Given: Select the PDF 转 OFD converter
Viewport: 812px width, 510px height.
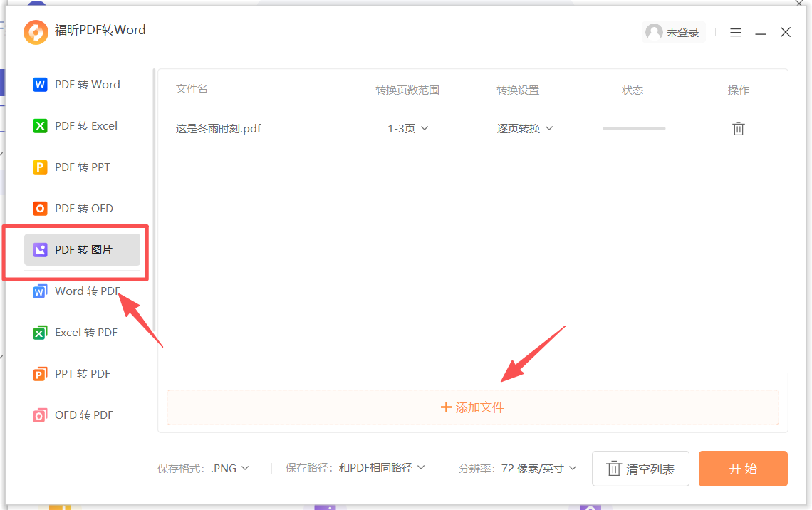Looking at the screenshot, I should [78, 208].
